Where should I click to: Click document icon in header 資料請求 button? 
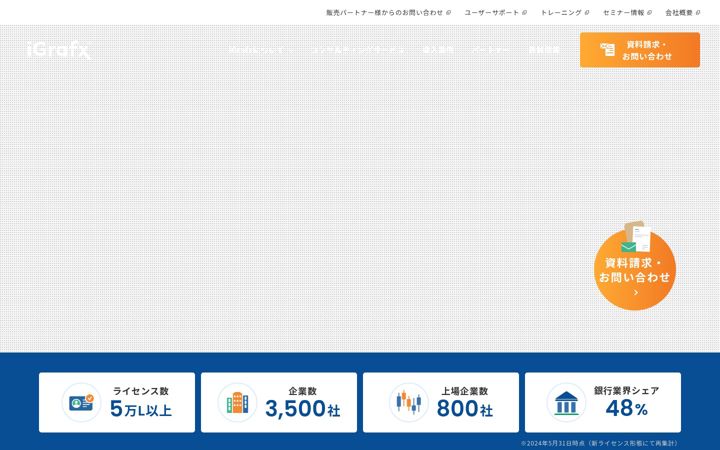608,50
